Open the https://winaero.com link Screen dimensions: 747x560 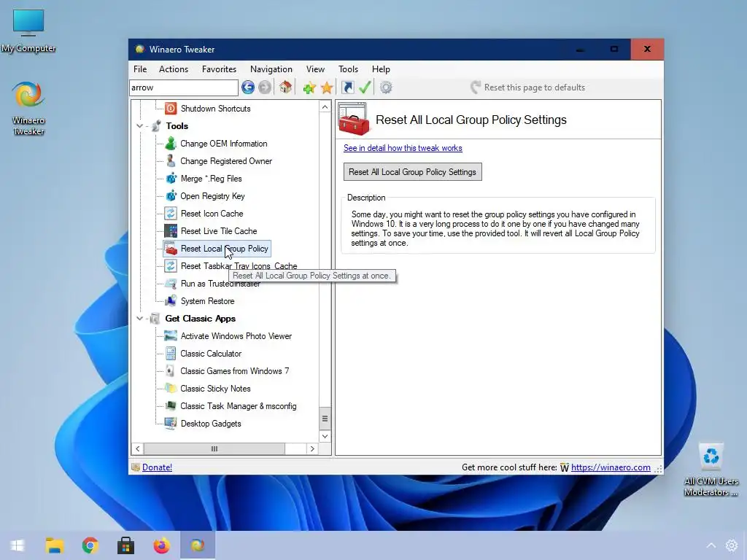point(611,467)
